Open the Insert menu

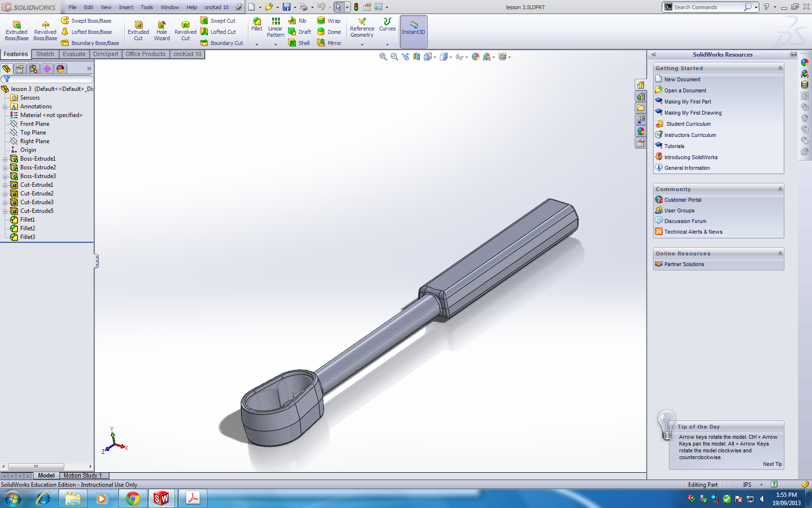pyautogui.click(x=126, y=7)
